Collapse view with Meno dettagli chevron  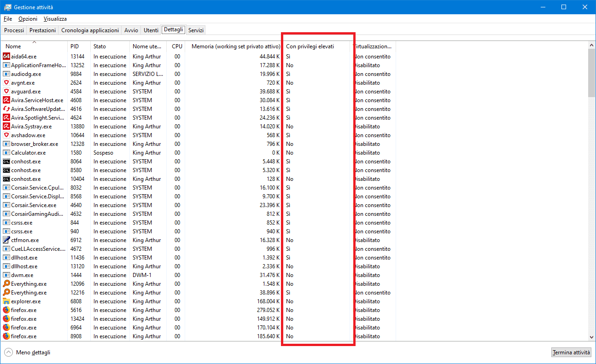pos(9,352)
